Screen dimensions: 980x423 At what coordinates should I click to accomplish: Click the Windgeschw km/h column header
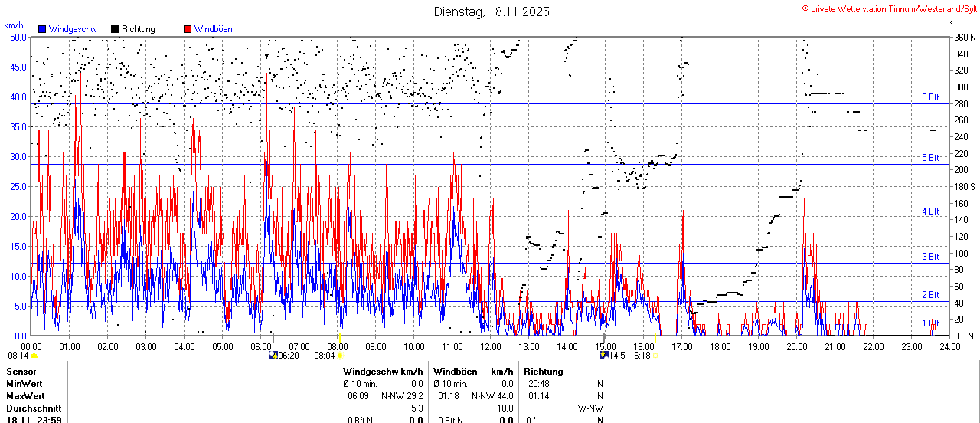[x=383, y=372]
